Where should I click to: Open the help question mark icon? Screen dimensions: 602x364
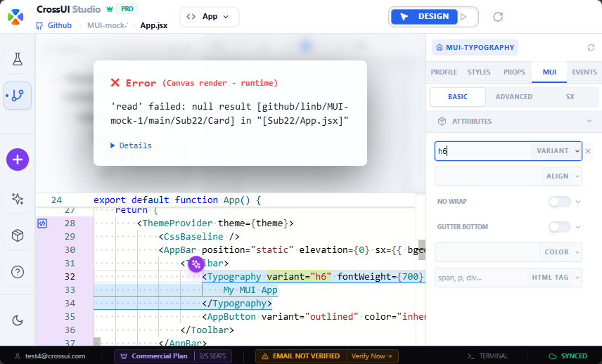18,272
